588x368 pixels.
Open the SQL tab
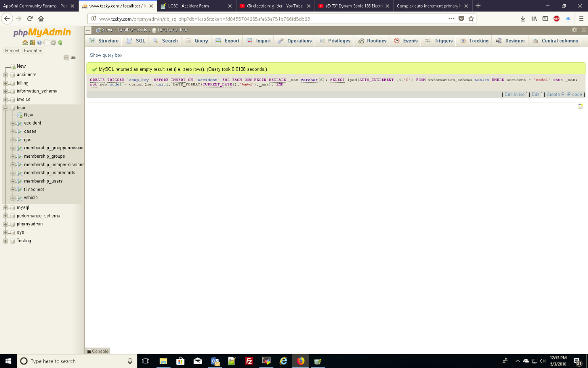(136, 41)
